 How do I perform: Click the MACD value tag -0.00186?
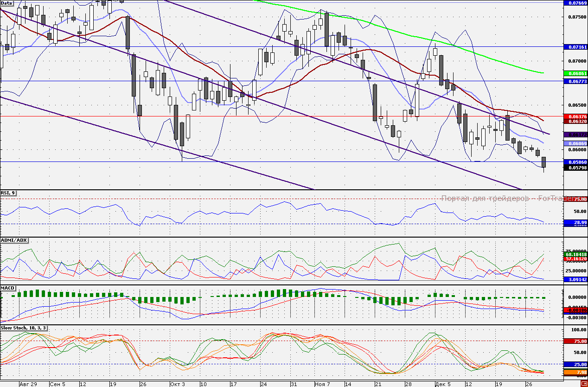pos(575,310)
